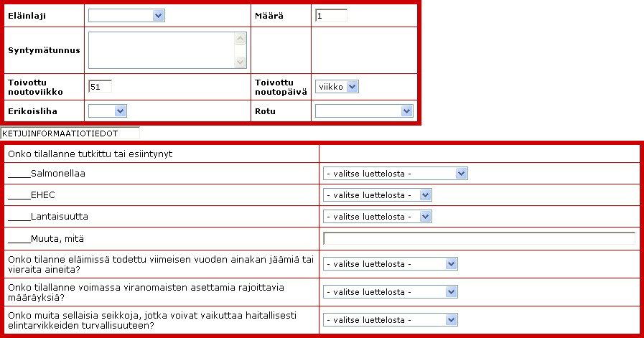
Task: Click the Muuta, mitä row label
Action: click(45, 239)
